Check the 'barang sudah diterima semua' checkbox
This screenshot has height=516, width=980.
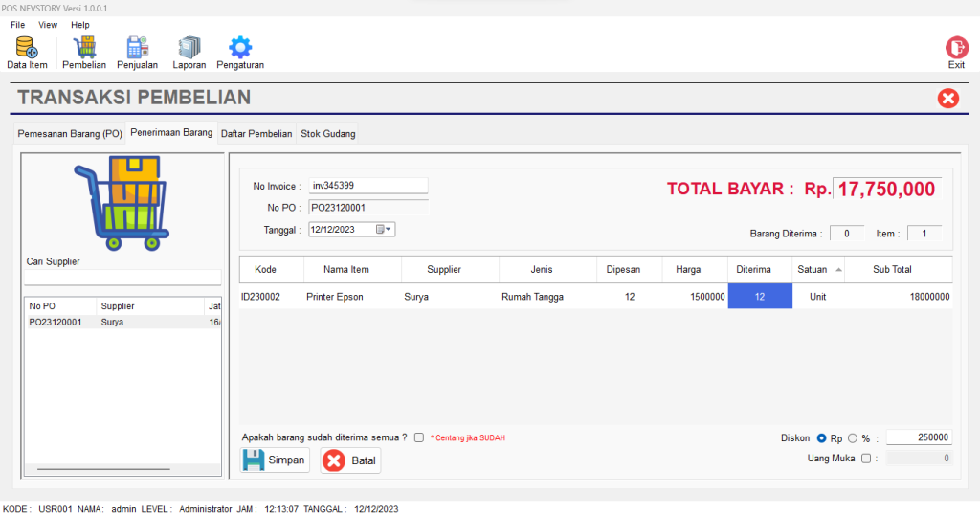[419, 437]
